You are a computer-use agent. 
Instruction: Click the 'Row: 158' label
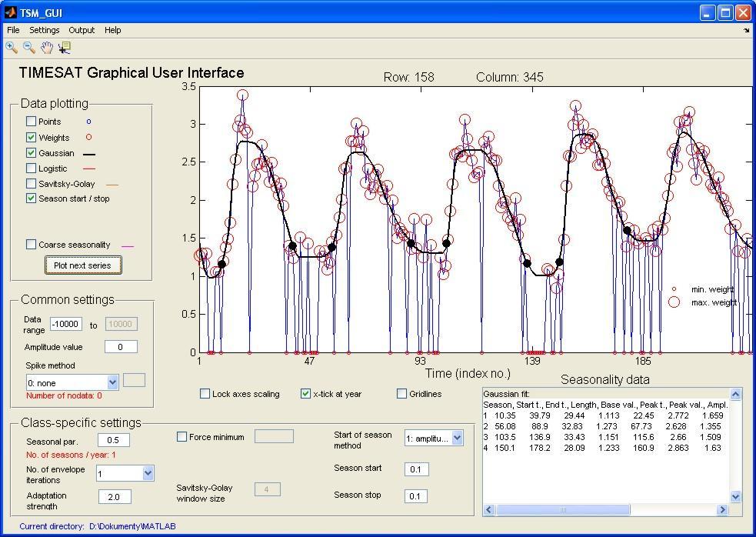tap(409, 77)
